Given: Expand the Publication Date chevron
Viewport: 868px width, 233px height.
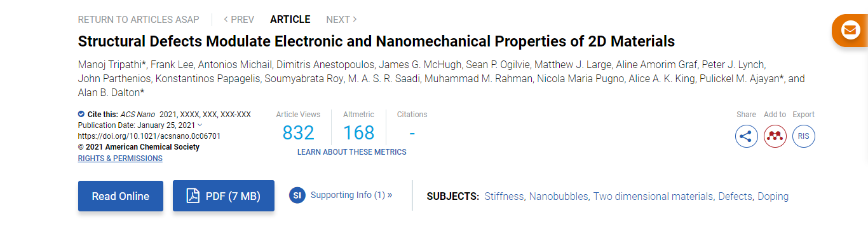Looking at the screenshot, I should [x=200, y=125].
